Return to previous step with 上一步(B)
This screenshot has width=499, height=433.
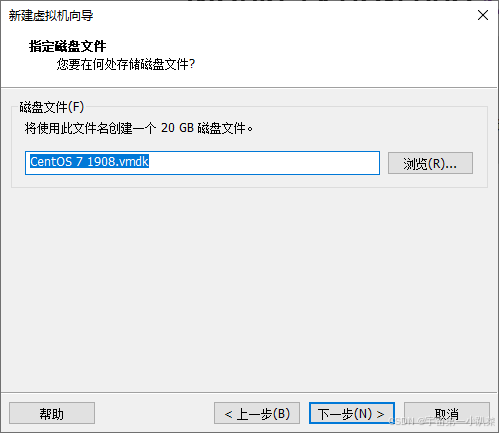(257, 413)
